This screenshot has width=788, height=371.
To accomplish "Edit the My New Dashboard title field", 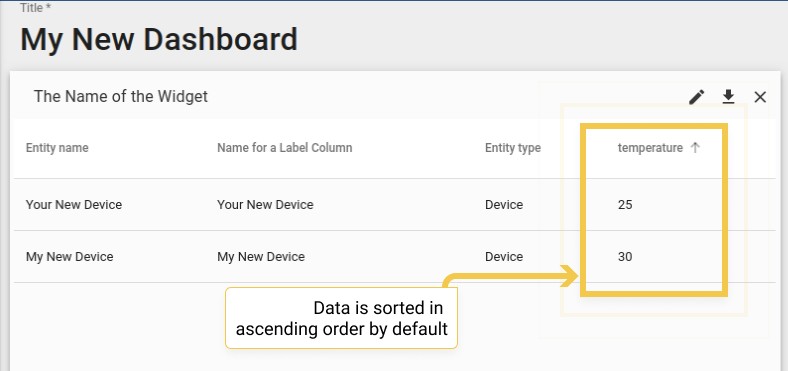I will [x=159, y=39].
